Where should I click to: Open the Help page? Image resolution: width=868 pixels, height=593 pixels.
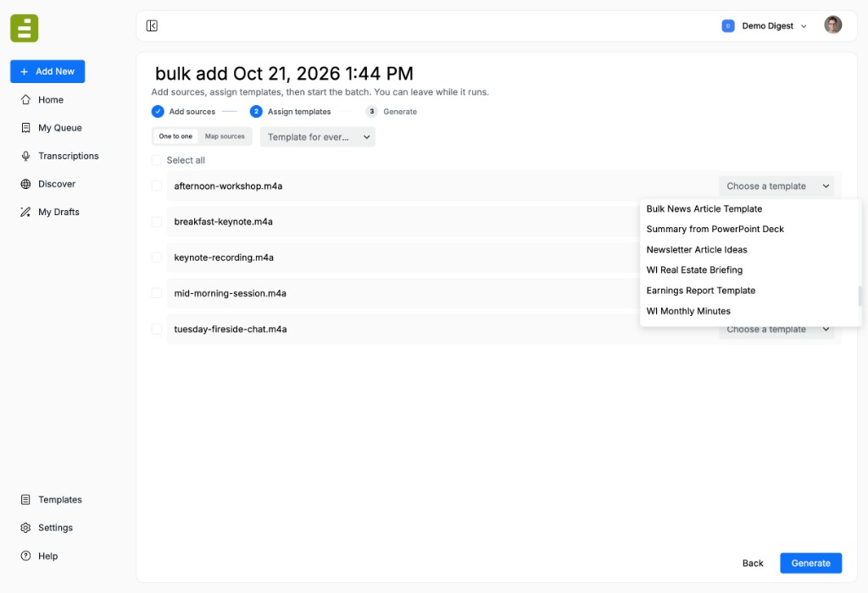(x=47, y=556)
